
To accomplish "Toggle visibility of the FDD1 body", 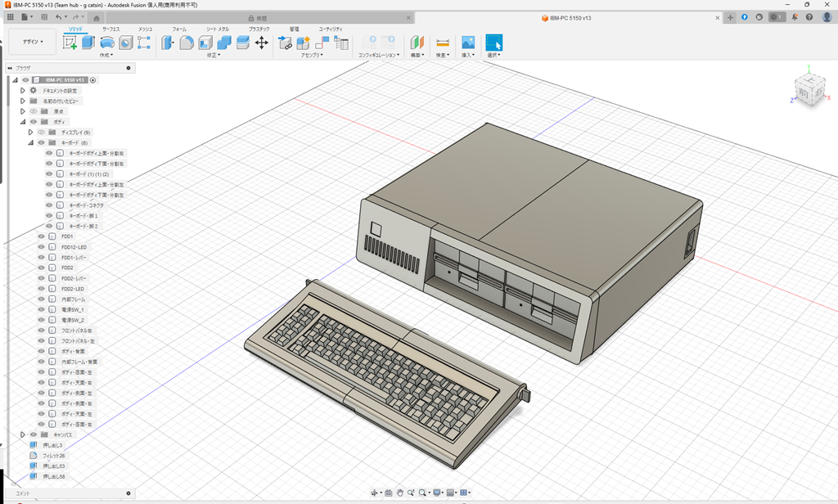I will click(41, 236).
